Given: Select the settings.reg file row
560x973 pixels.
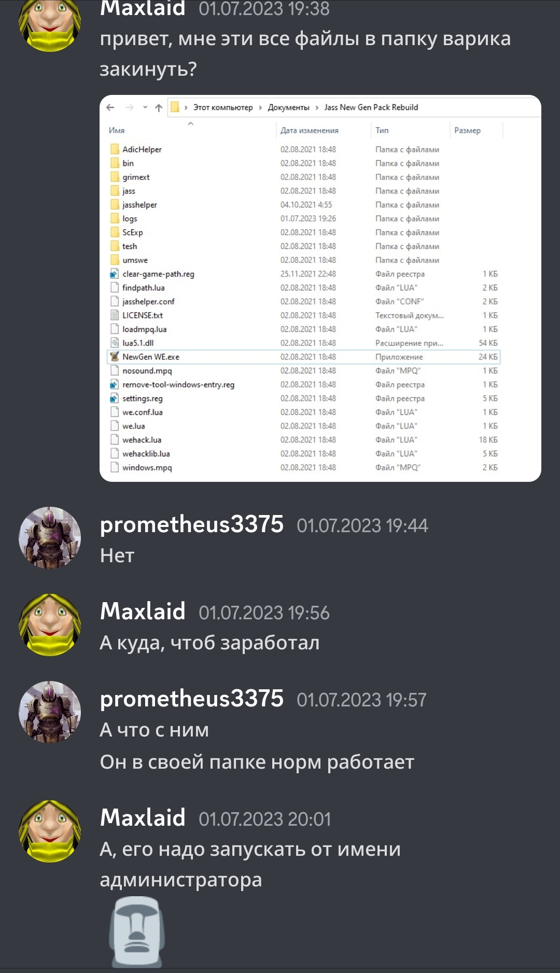Looking at the screenshot, I should pos(304,398).
